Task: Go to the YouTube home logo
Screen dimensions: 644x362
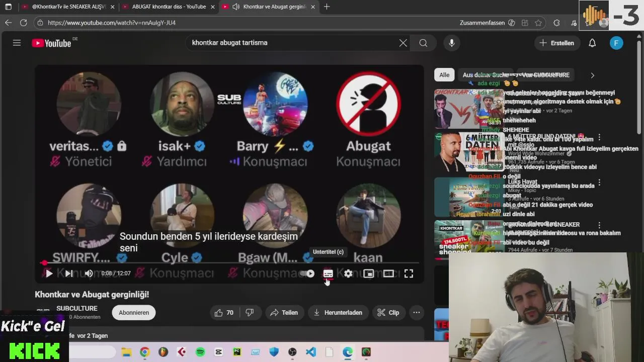Action: point(51,43)
